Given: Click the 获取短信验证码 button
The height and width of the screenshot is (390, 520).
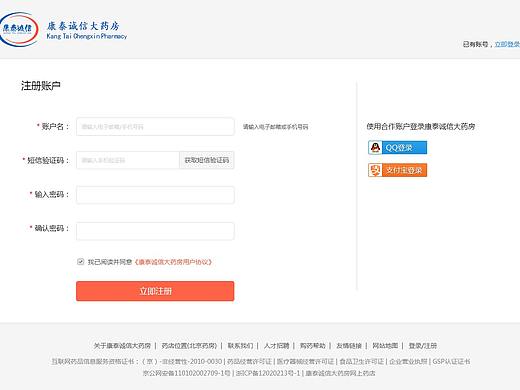Looking at the screenshot, I should 207,160.
